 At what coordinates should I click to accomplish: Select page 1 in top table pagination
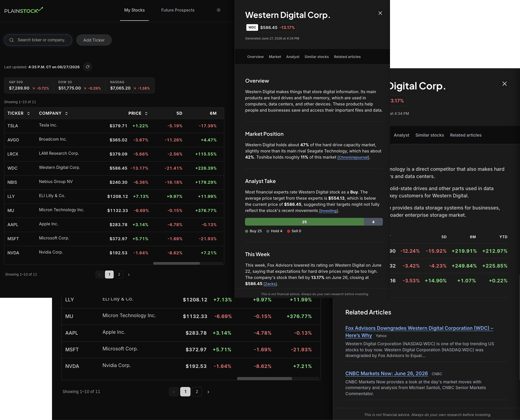point(109,275)
